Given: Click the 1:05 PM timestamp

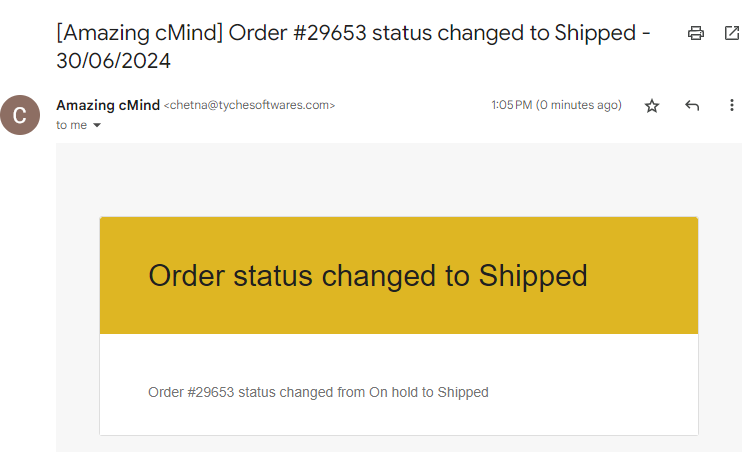Looking at the screenshot, I should pos(511,105).
